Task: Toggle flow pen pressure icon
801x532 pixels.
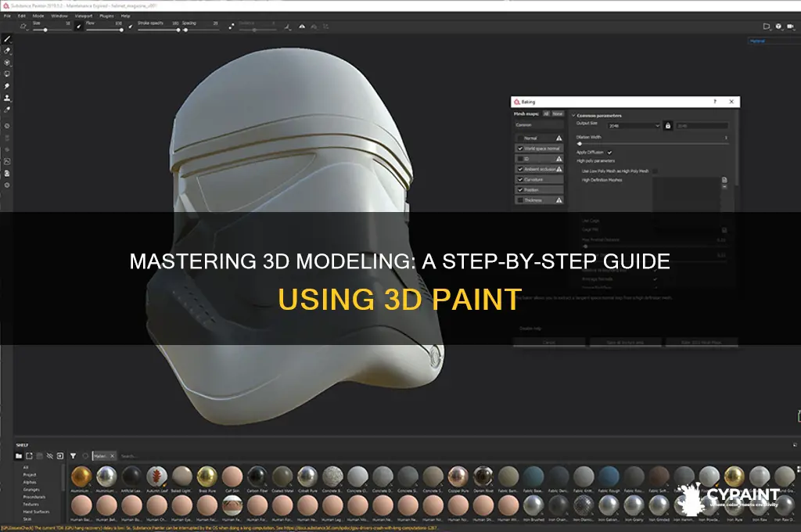Action: (131, 27)
